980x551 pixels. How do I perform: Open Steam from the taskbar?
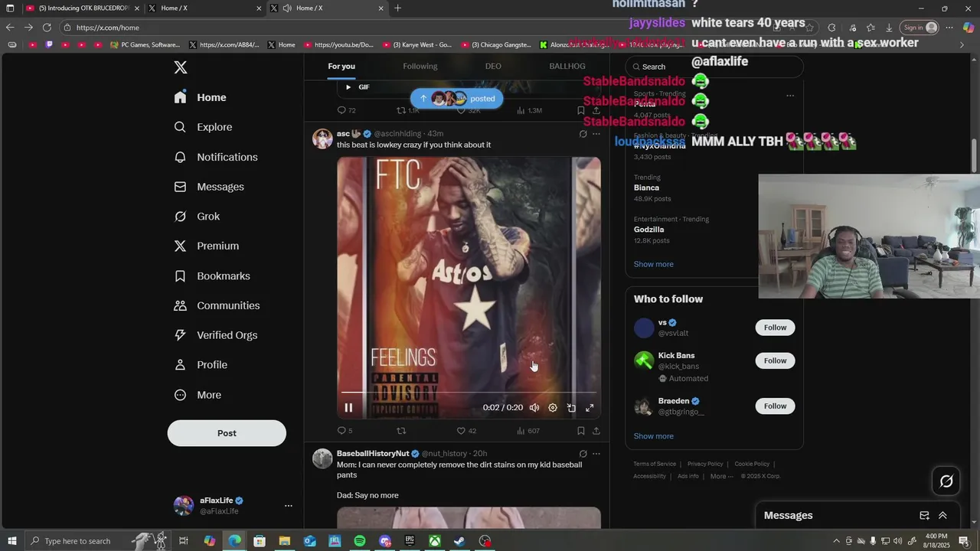[x=459, y=541]
